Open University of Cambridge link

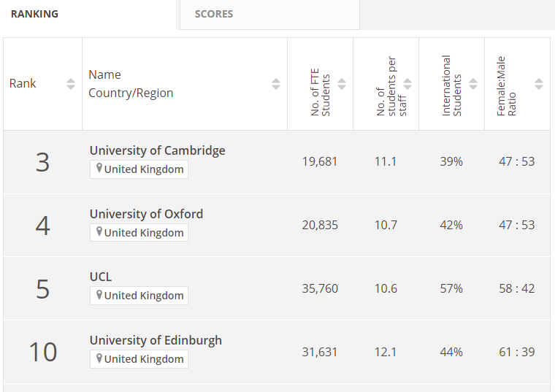[157, 150]
